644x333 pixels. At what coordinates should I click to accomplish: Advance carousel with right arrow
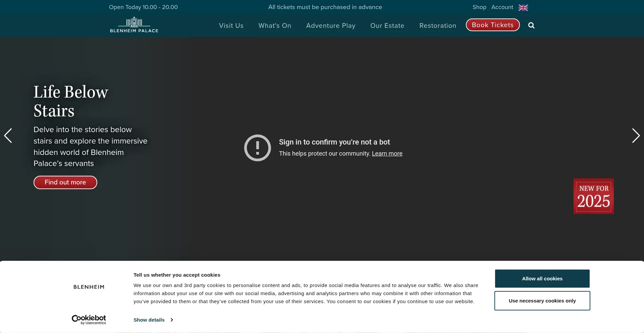pyautogui.click(x=636, y=135)
